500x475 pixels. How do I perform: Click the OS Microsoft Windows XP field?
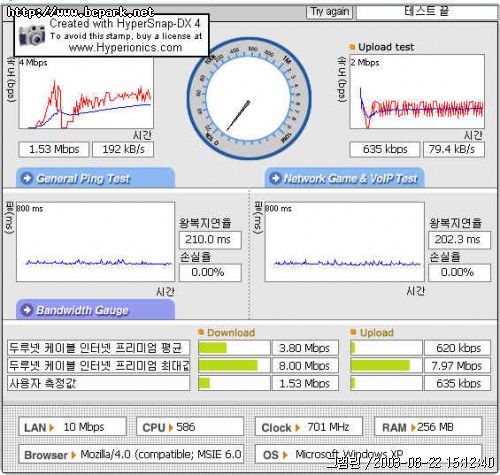coord(369,454)
